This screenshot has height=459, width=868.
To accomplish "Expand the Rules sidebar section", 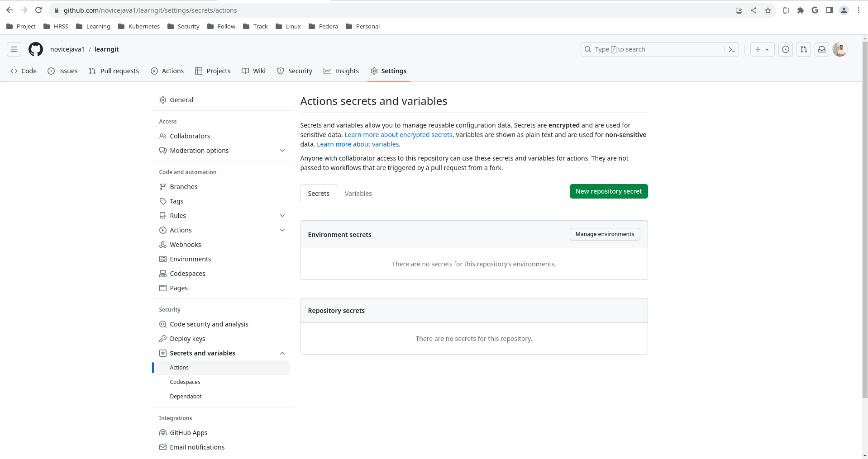I will 282,216.
